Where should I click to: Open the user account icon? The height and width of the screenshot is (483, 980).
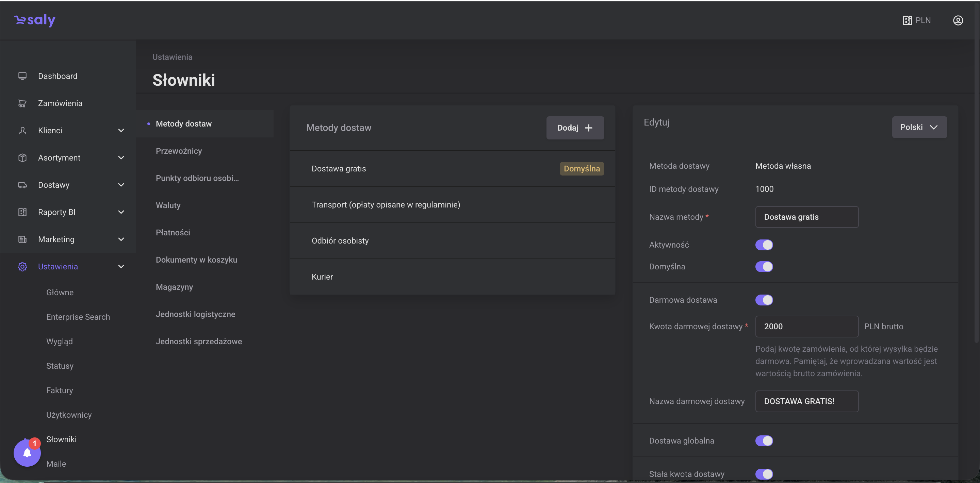tap(958, 20)
